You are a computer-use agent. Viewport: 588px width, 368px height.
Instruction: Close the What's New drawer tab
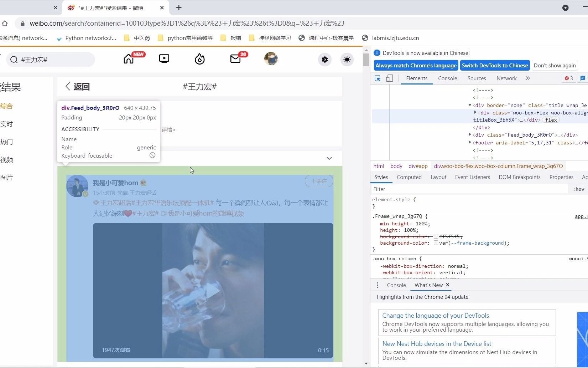[448, 285]
